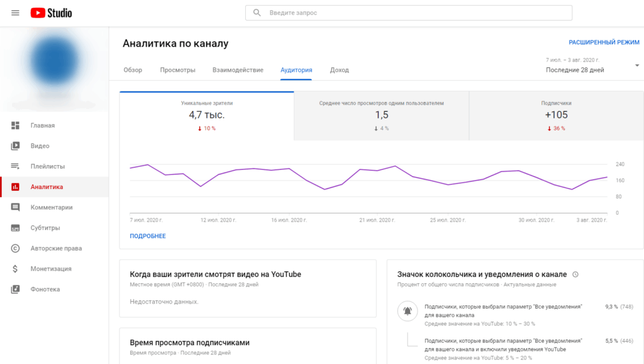Viewport: 644px width, 364px height.
Task: Click РАСШИРЕННЫЙ РЕЖИМ link
Action: pyautogui.click(x=604, y=42)
